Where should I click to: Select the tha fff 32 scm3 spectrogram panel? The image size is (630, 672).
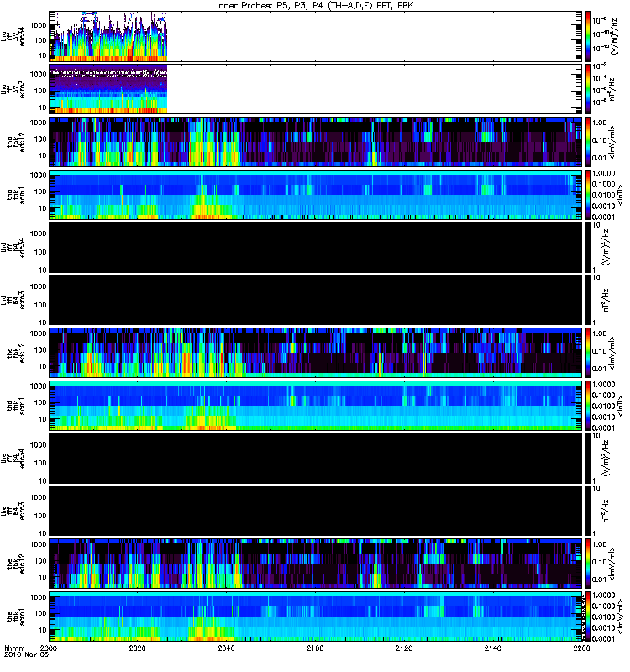tap(316, 89)
